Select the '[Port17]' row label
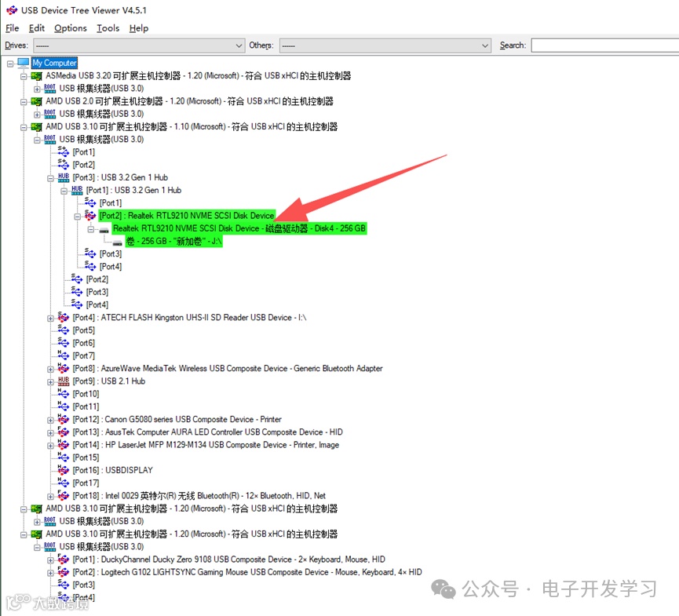This screenshot has height=616, width=679. pyautogui.click(x=86, y=483)
